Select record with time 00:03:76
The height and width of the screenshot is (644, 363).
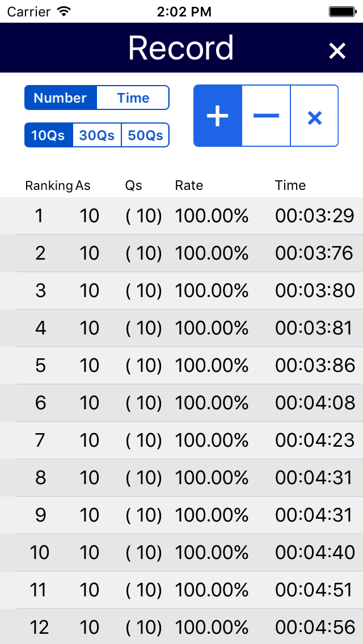point(181,253)
